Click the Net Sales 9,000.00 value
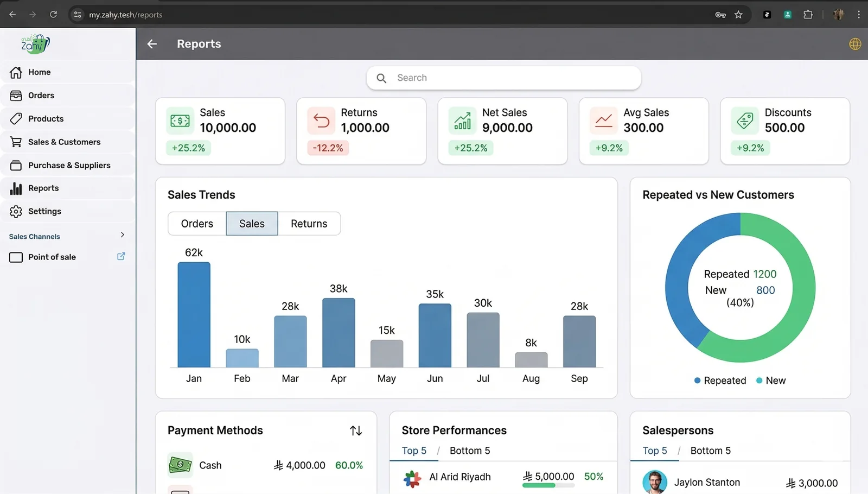 pos(507,128)
